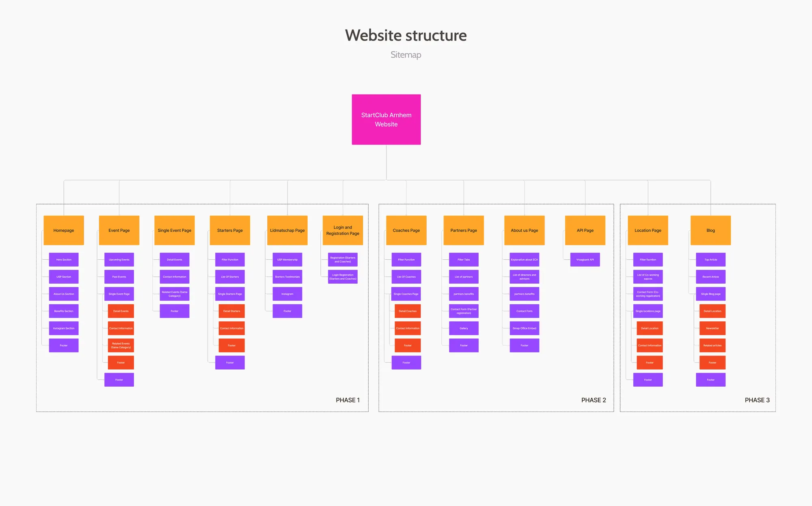Select Filter function under Location Page
This screenshot has height=506, width=812.
648,260
